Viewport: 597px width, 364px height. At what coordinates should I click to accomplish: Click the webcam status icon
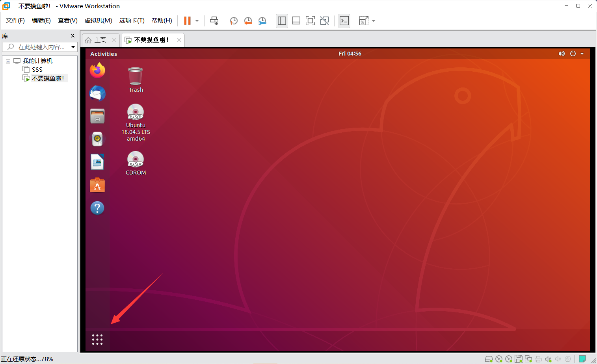point(568,359)
